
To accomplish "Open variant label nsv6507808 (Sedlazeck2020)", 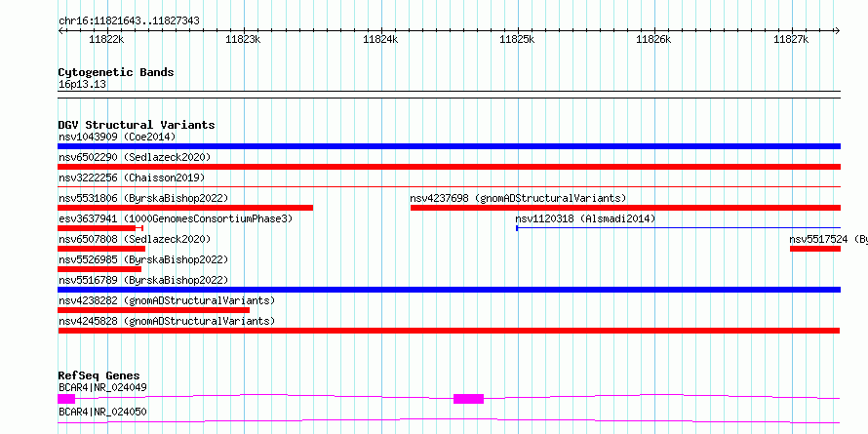I will [135, 239].
